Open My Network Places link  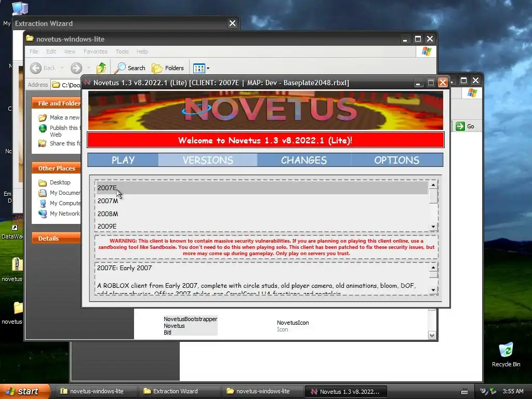(x=59, y=214)
